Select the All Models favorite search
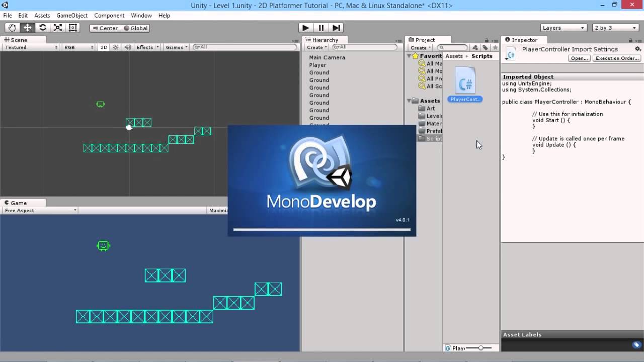The width and height of the screenshot is (644, 362). click(431, 71)
